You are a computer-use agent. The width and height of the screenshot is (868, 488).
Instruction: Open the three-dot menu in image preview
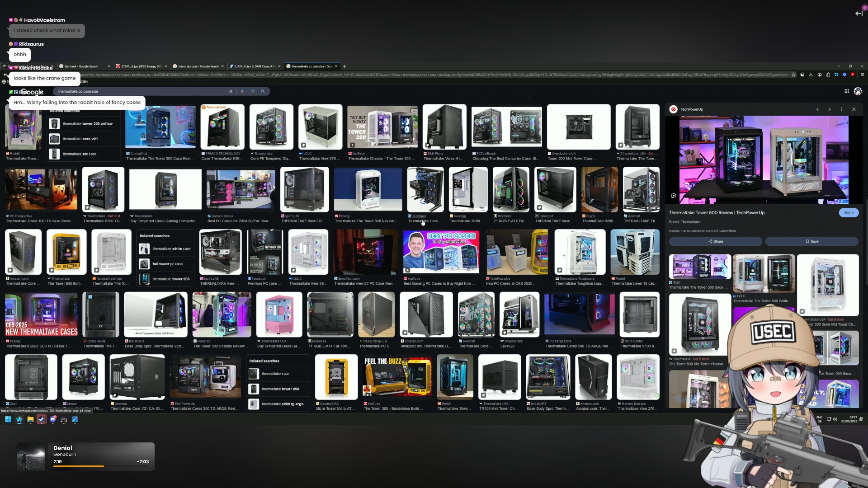[x=841, y=109]
